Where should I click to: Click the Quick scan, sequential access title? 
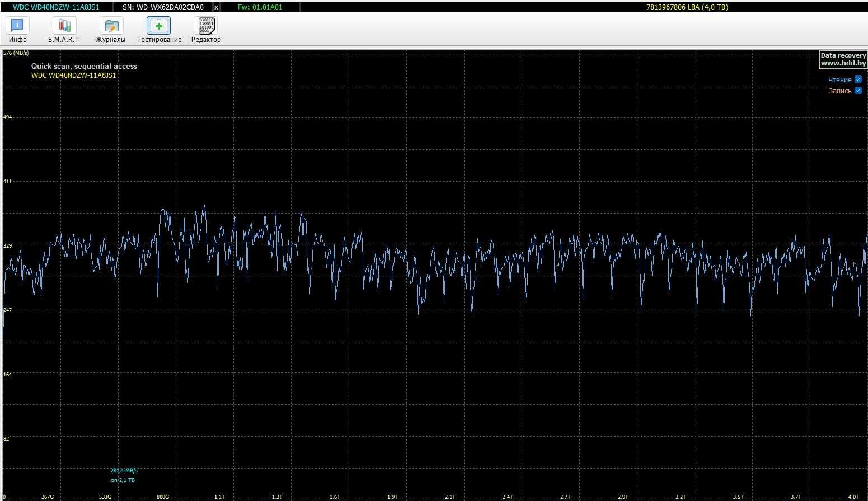pyautogui.click(x=84, y=66)
